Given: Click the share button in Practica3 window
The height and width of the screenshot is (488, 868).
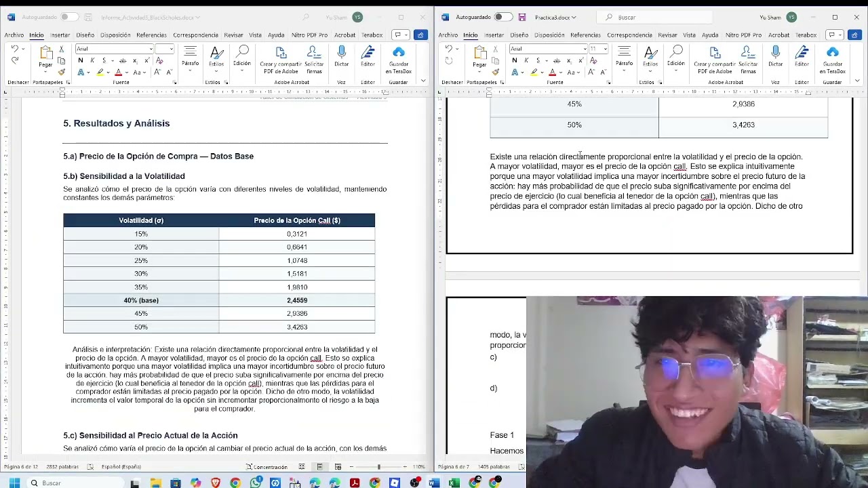Looking at the screenshot, I should (x=855, y=35).
